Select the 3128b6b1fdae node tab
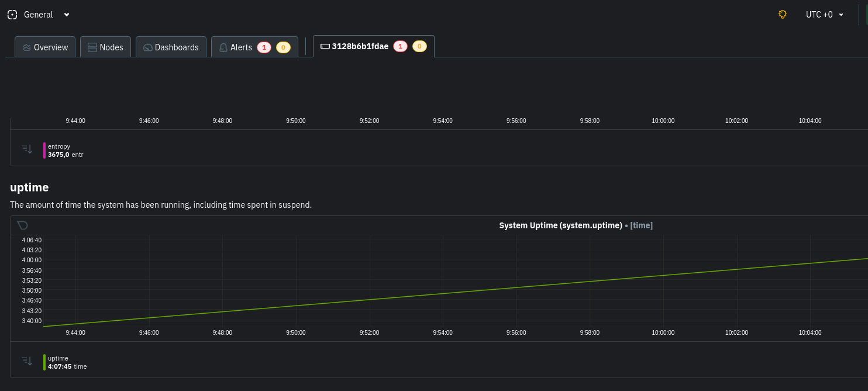Viewport: 868px width, 391px height. tap(374, 46)
